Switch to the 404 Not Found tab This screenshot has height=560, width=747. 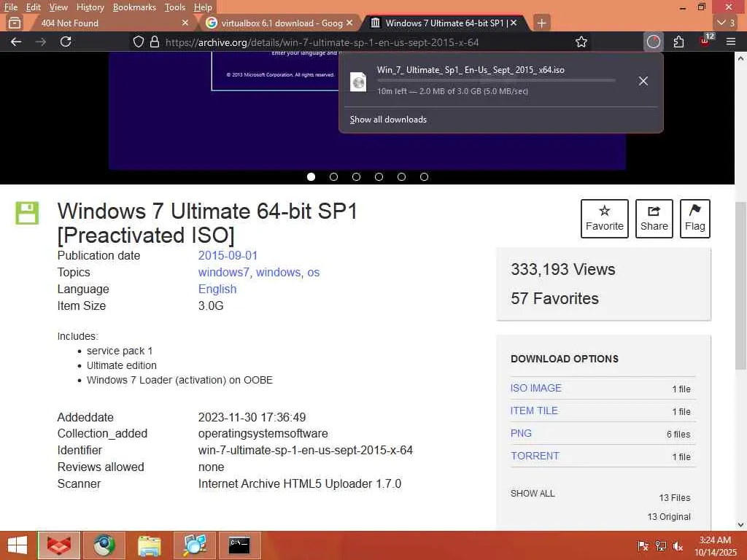click(x=111, y=23)
